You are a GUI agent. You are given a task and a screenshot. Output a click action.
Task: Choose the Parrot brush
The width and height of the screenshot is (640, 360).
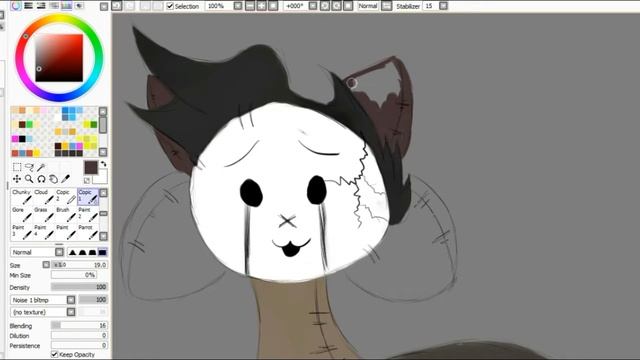(88, 232)
